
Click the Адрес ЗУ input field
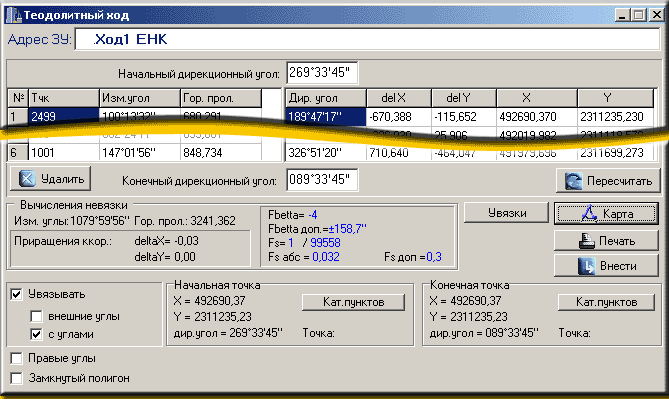pos(367,39)
